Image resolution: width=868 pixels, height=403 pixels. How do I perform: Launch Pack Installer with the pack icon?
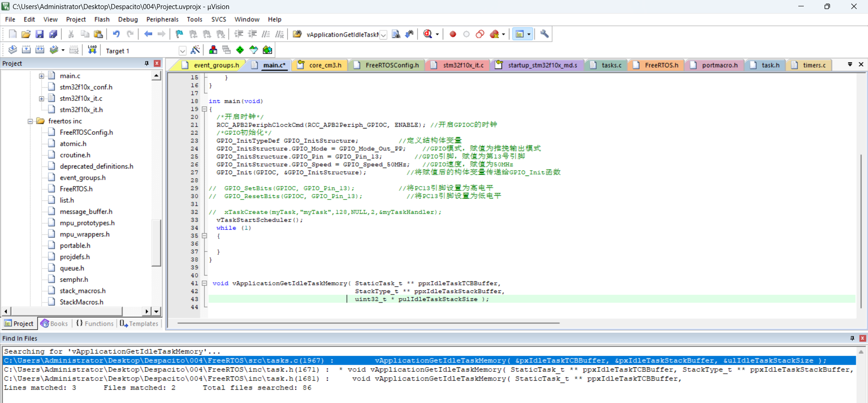tap(268, 50)
